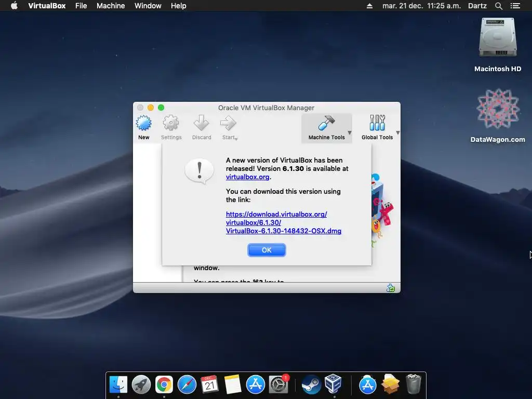Select the Machine Tools button
532x399 pixels.
coord(326,128)
